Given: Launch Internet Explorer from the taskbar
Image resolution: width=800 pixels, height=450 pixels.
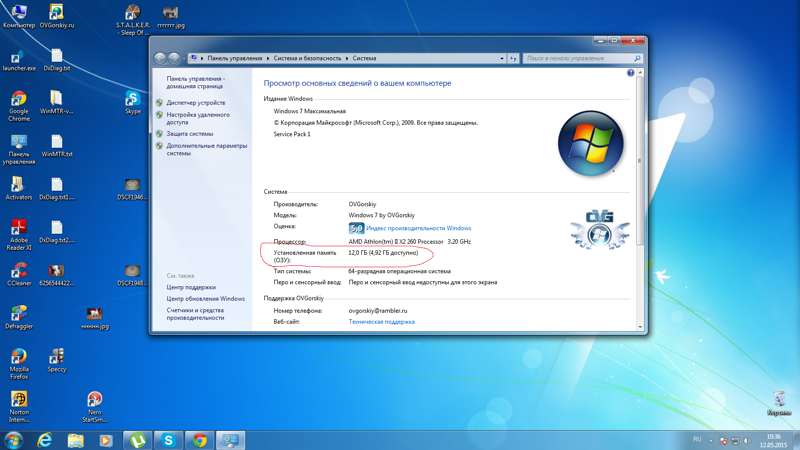Looking at the screenshot, I should [45, 440].
